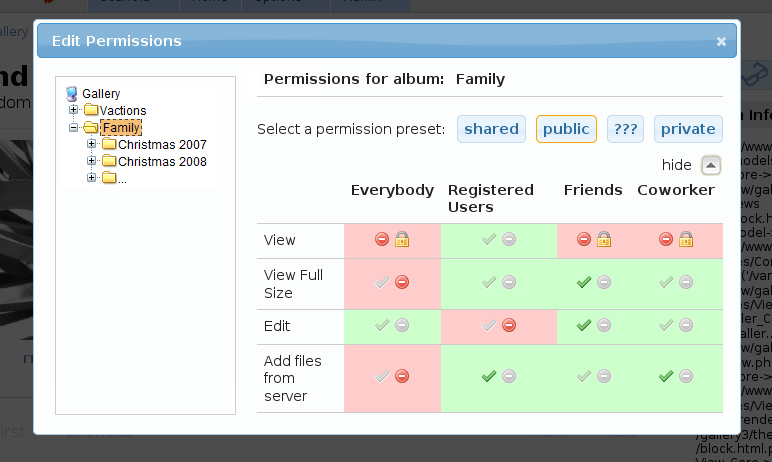Collapse the Family folder in tree
Screen dimensions: 772x462
[74, 128]
